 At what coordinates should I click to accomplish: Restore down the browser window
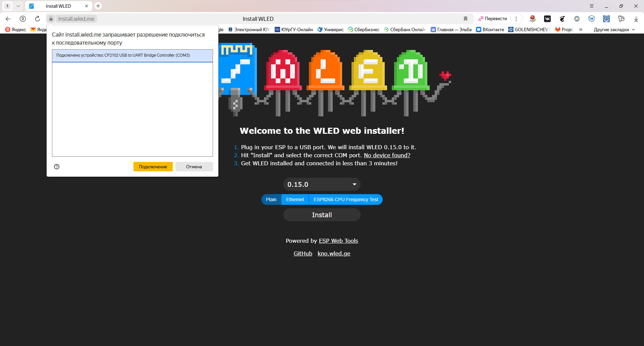click(621, 6)
